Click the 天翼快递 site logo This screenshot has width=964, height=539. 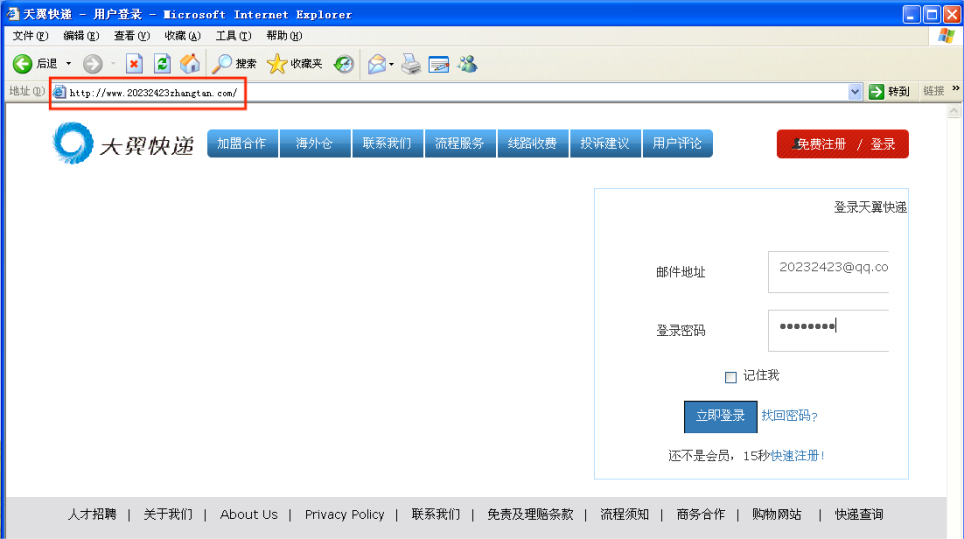[123, 143]
